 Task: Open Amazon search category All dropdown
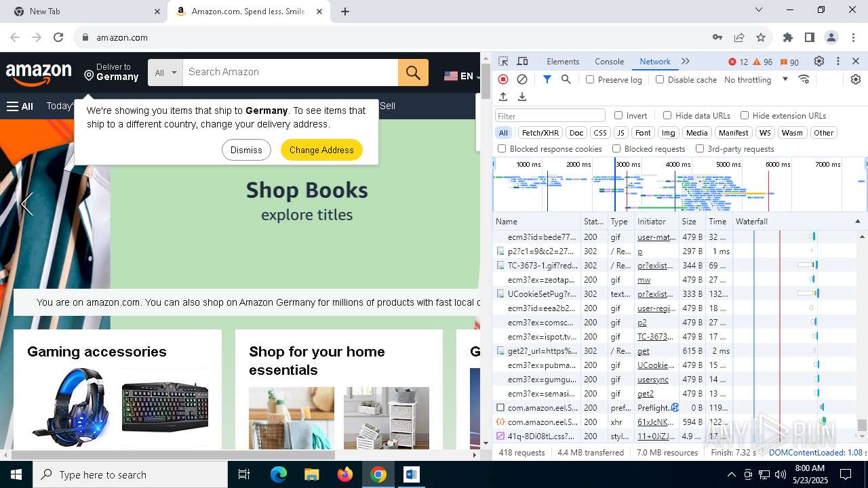[x=165, y=73]
